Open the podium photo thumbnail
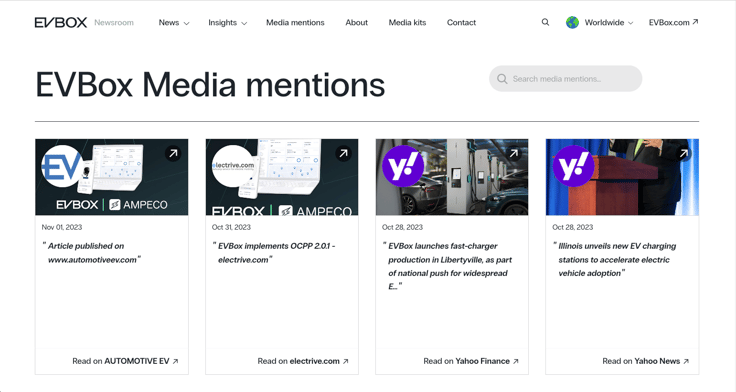Image resolution: width=736 pixels, height=392 pixels. [622, 177]
